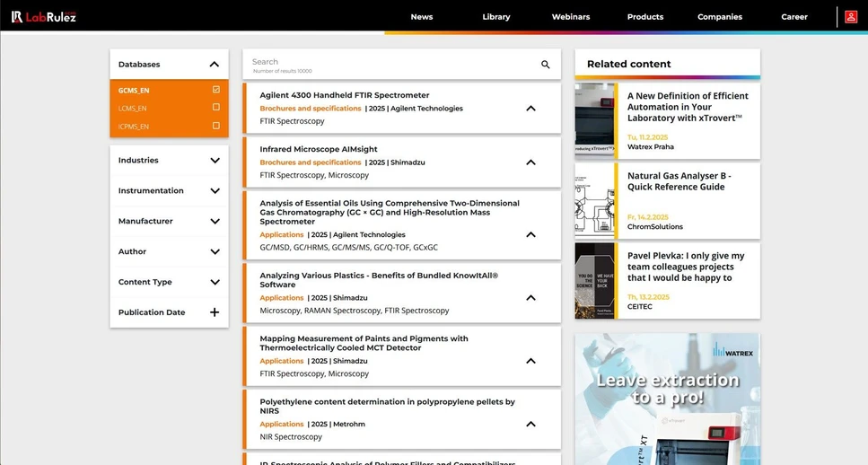The image size is (868, 465).
Task: Click 'GC/MSD, GC/HRMS, GC/MS/MS' tags text
Action: point(349,248)
